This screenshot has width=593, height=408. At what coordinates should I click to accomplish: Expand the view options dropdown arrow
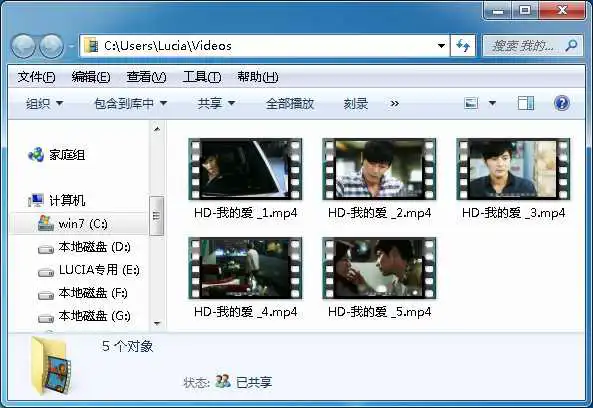(492, 103)
